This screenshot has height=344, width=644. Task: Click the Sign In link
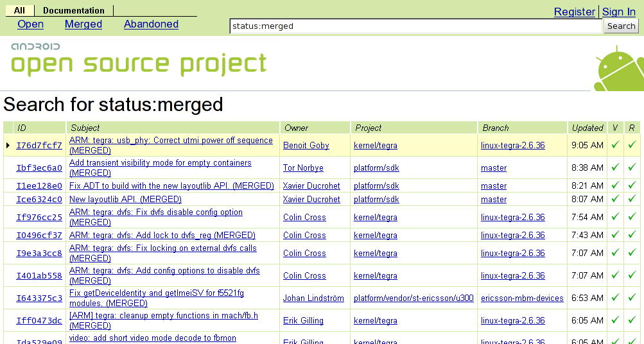[619, 12]
